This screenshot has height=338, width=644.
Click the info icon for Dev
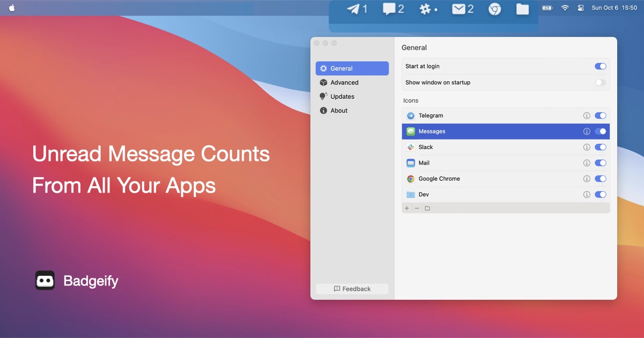point(587,195)
